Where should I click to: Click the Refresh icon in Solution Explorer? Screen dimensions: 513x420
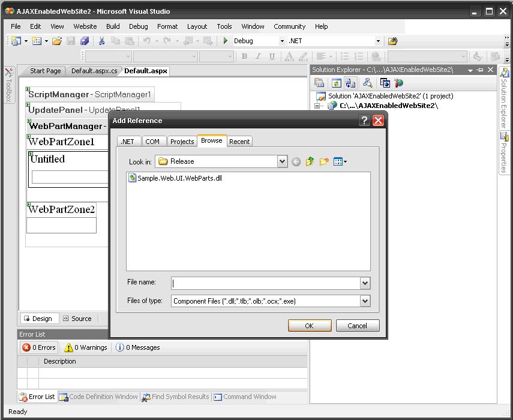coord(336,83)
